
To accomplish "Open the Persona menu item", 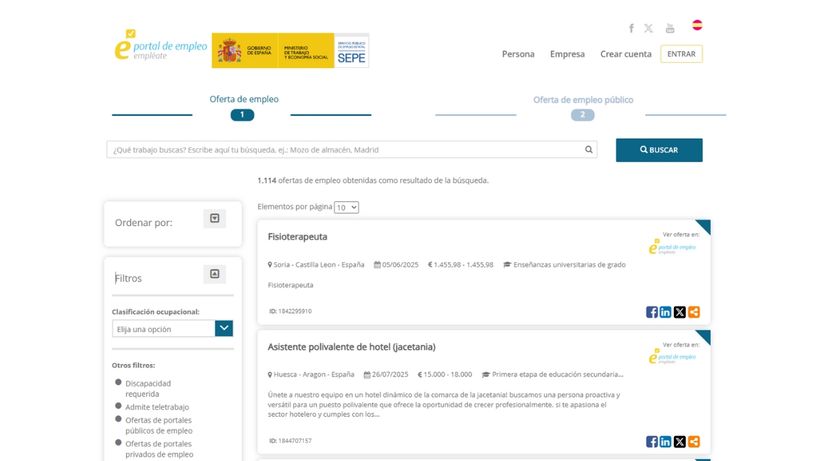I will coord(518,54).
